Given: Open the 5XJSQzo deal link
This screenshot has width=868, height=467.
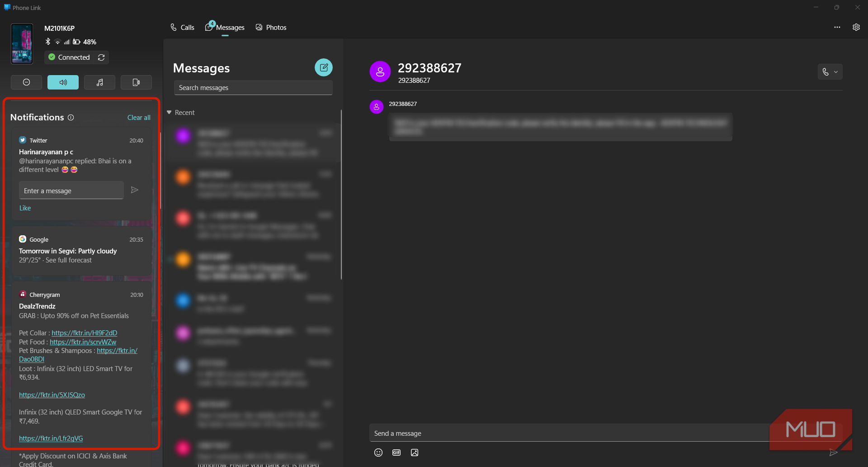Looking at the screenshot, I should pyautogui.click(x=52, y=395).
